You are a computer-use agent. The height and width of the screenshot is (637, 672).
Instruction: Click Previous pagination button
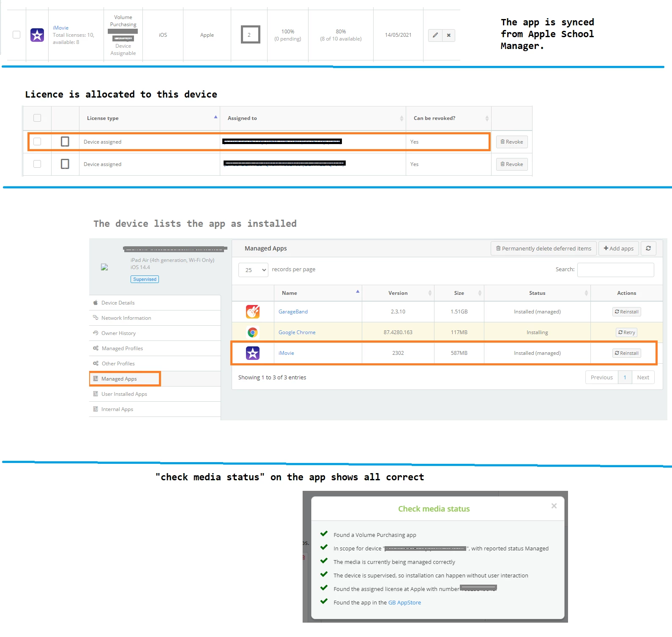601,378
